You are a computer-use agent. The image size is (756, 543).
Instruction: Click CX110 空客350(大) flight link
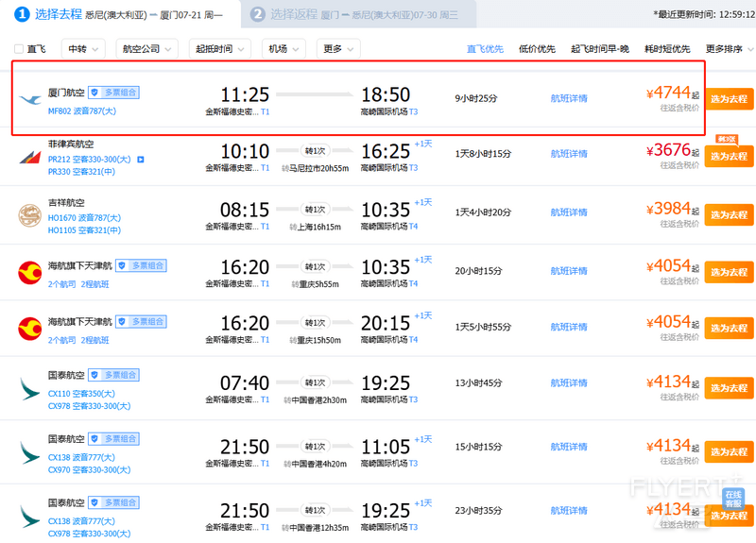point(81,394)
